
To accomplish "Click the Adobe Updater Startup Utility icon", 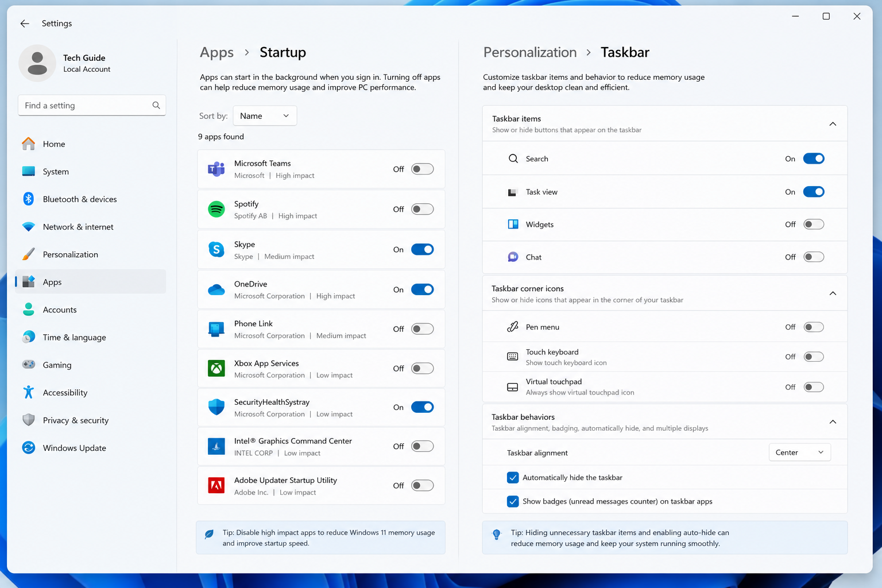I will pyautogui.click(x=216, y=485).
